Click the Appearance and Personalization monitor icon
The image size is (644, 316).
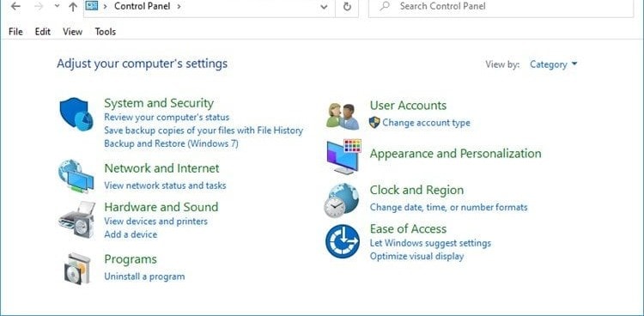(x=343, y=156)
